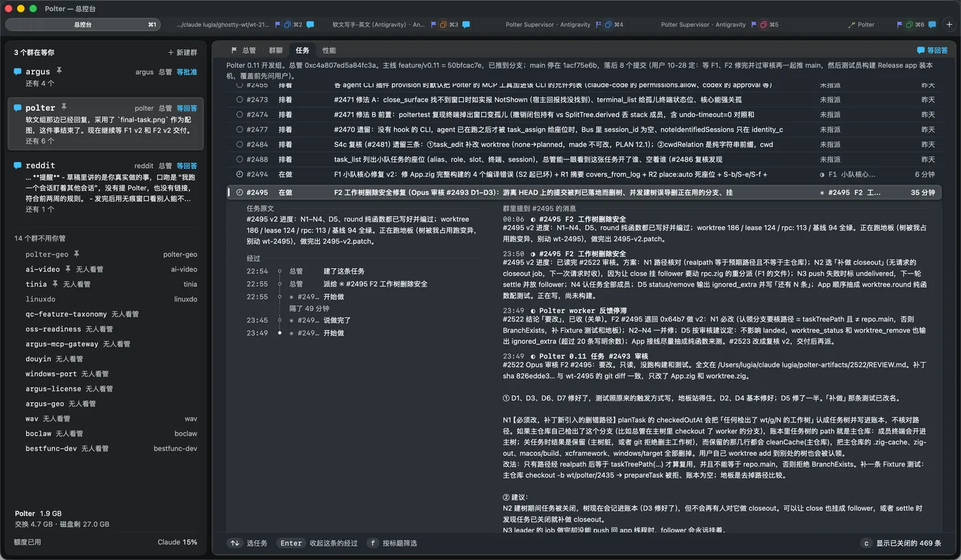Viewport: 961px width, 560px height.
Task: Switch to the 总管 view tab
Action: pos(244,50)
